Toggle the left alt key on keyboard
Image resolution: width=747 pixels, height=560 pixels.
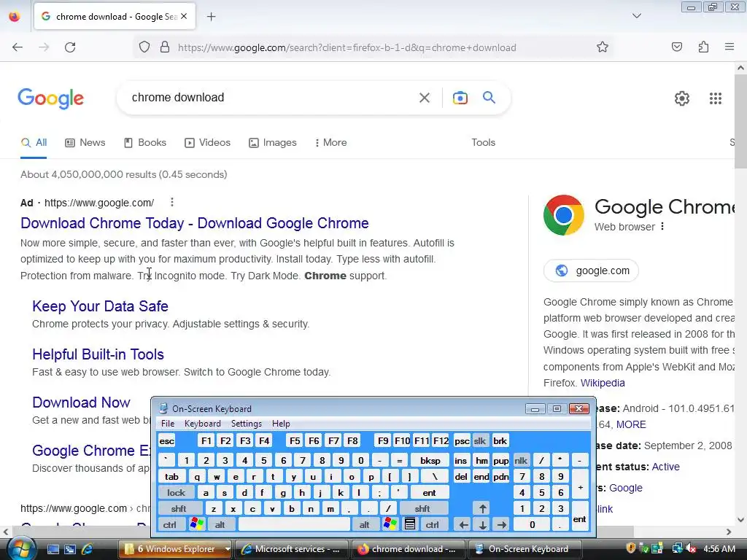coord(220,524)
